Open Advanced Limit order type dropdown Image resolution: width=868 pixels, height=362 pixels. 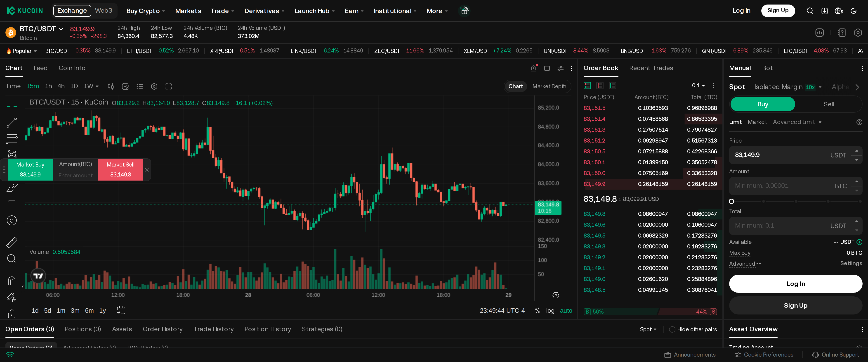coord(797,122)
